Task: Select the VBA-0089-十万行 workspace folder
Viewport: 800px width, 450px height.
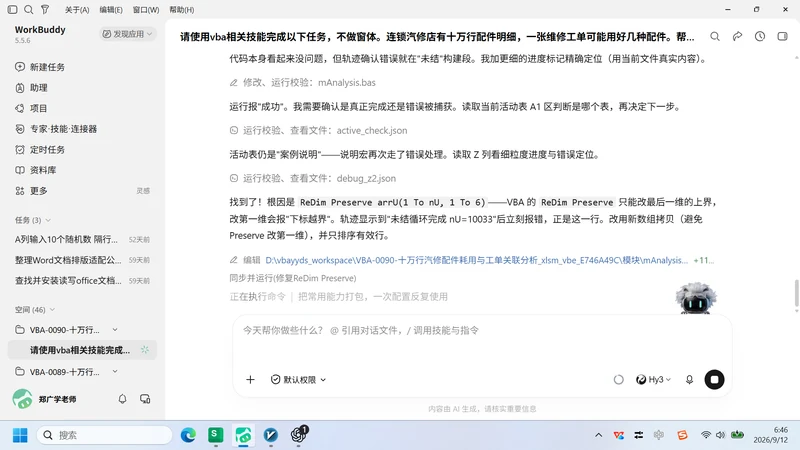Action: point(64,371)
